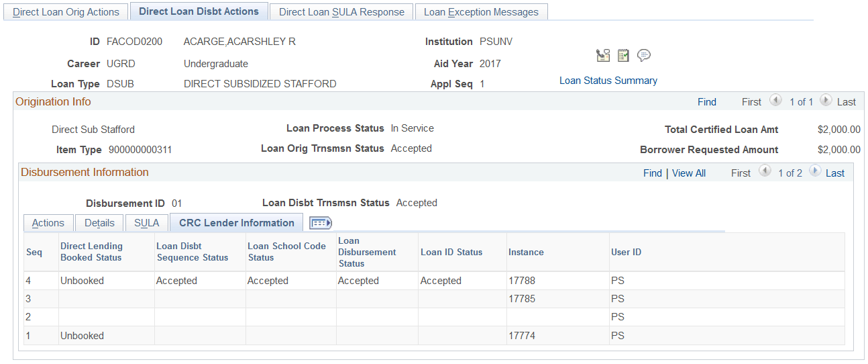This screenshot has height=364, width=868.
Task: Select CRC Lender Information grid tab
Action: 237,223
